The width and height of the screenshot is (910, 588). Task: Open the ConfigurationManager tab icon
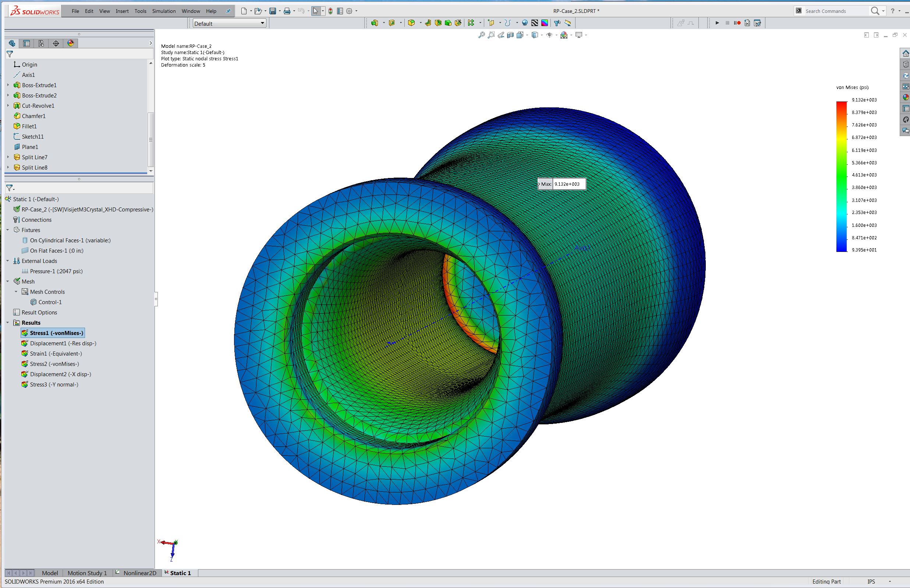(x=41, y=43)
